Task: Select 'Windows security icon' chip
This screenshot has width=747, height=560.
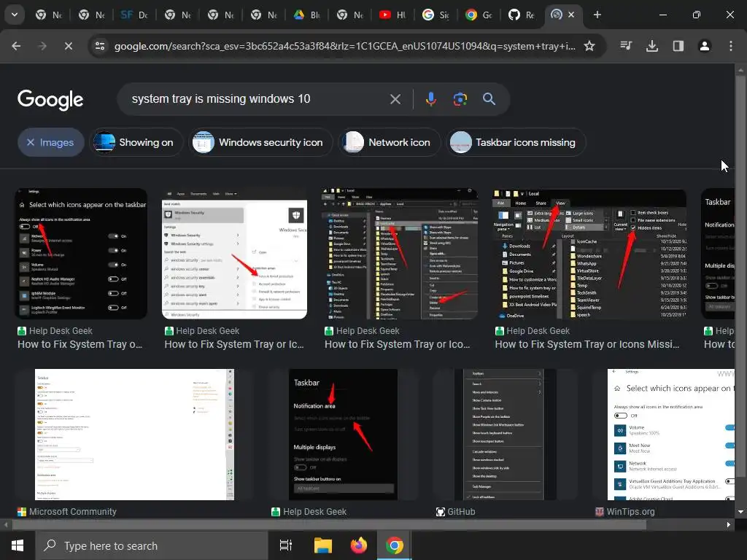Action: click(260, 142)
